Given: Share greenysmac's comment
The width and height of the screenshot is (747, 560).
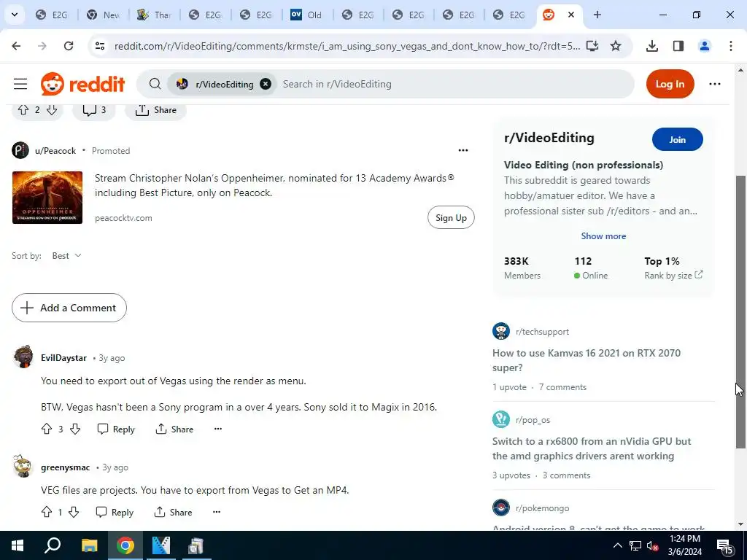Looking at the screenshot, I should [173, 512].
